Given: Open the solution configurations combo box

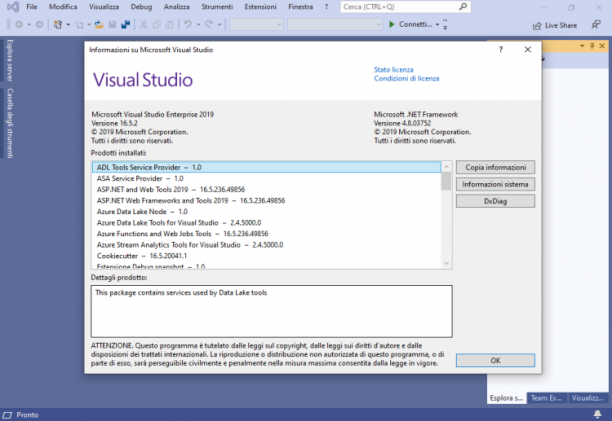Looking at the screenshot, I should [256, 25].
